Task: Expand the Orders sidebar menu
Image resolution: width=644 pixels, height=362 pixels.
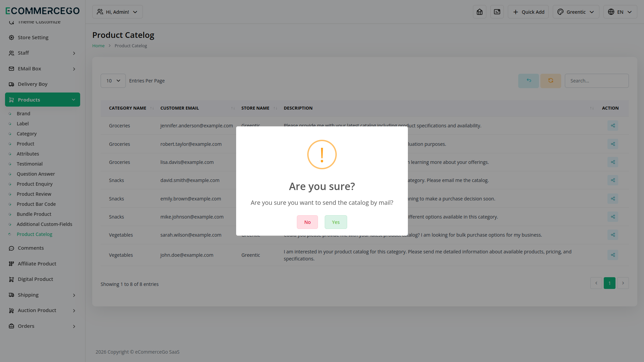Action: pos(43,326)
